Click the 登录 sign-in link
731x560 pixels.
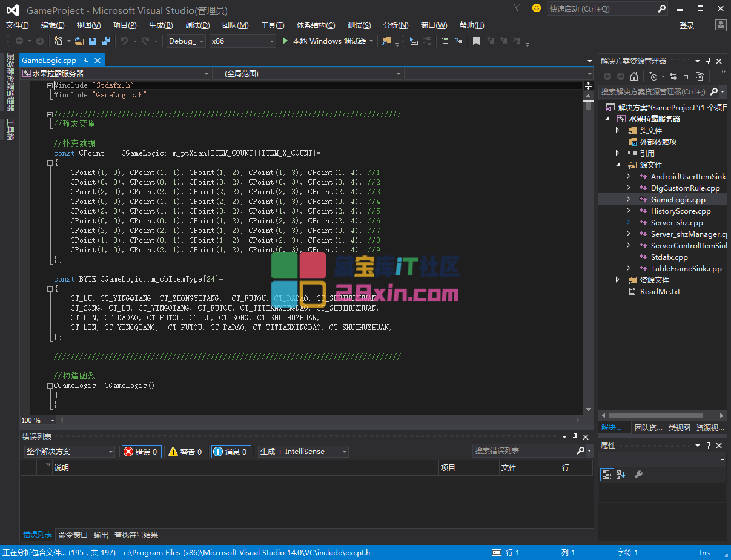click(x=687, y=26)
